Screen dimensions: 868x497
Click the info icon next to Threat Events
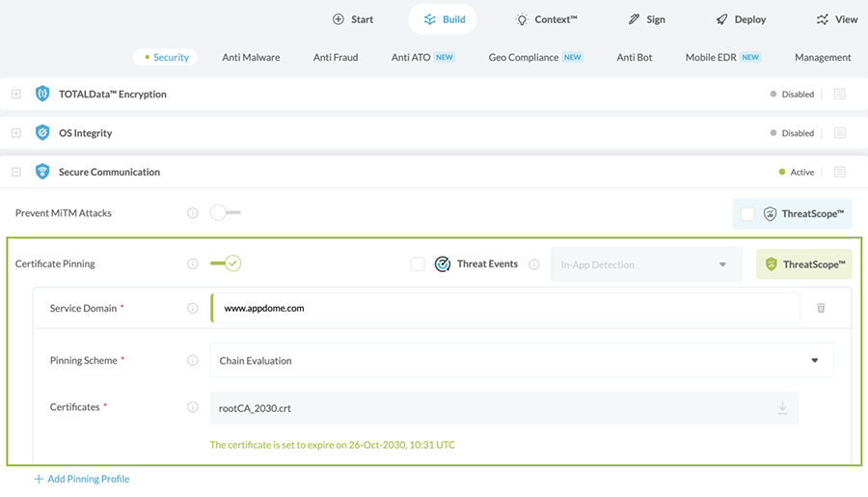click(534, 264)
